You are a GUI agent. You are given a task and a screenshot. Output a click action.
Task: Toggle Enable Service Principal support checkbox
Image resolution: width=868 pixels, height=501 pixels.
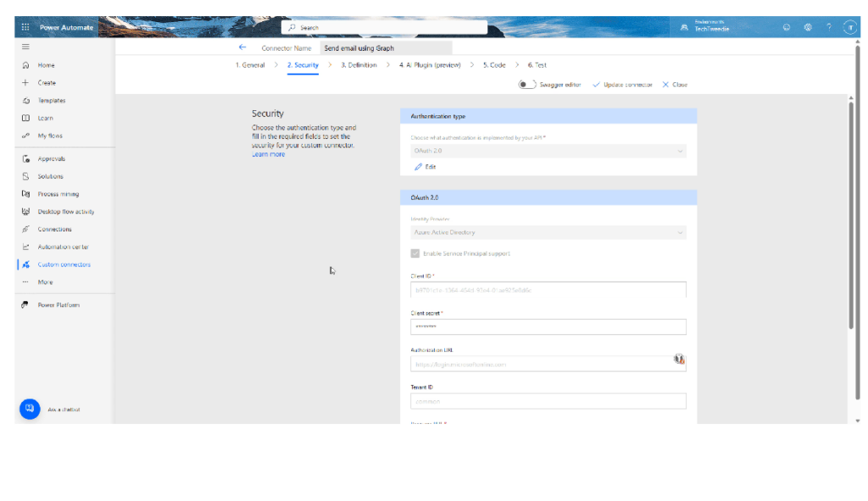point(415,253)
